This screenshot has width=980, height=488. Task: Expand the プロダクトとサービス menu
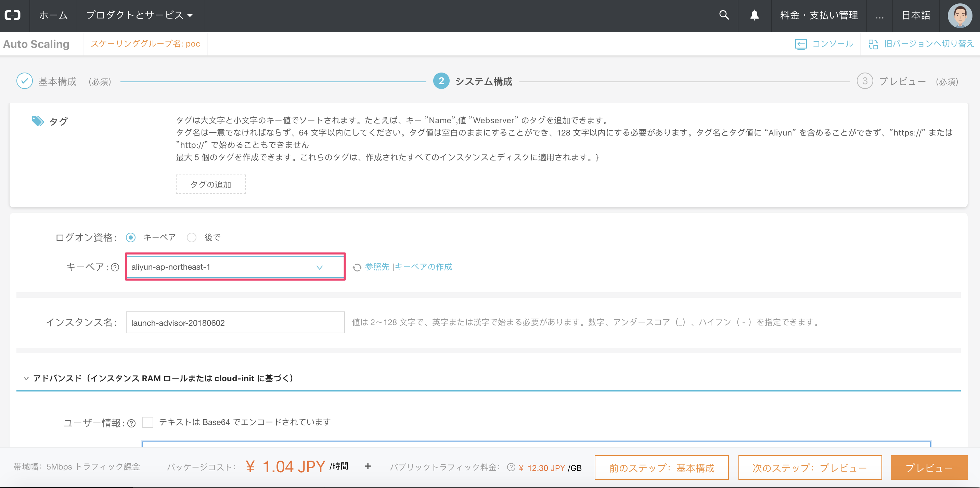[140, 15]
